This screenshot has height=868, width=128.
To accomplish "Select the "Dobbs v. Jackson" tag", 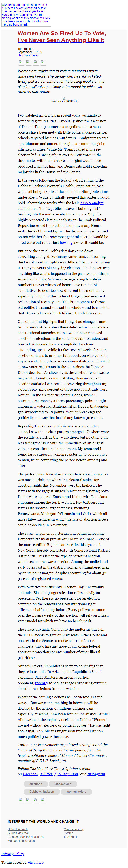I will click(42, 792).
